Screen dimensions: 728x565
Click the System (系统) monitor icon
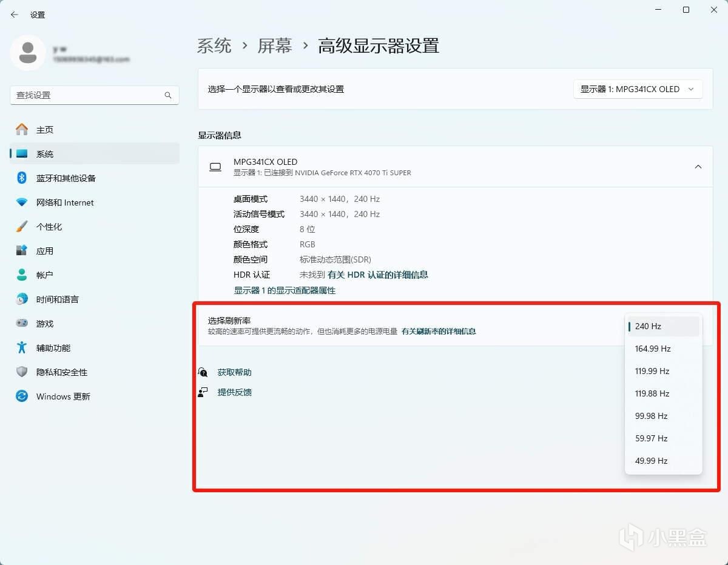22,153
